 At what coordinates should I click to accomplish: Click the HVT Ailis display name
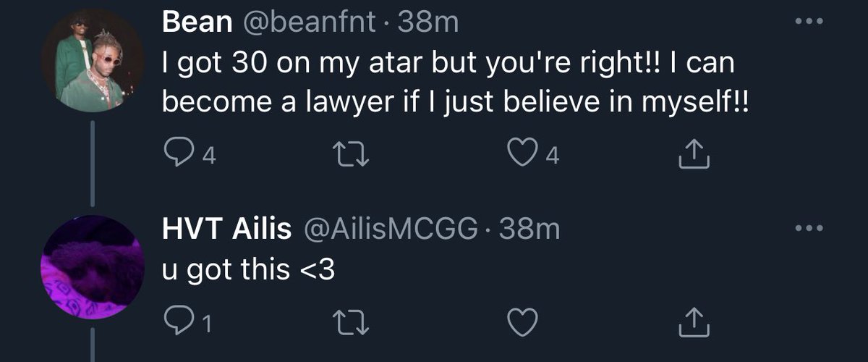click(227, 230)
